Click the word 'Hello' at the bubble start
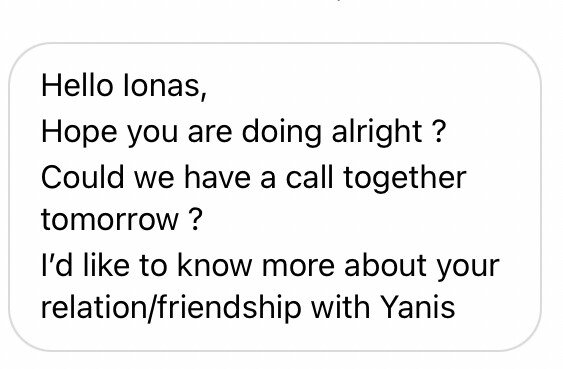 point(77,86)
